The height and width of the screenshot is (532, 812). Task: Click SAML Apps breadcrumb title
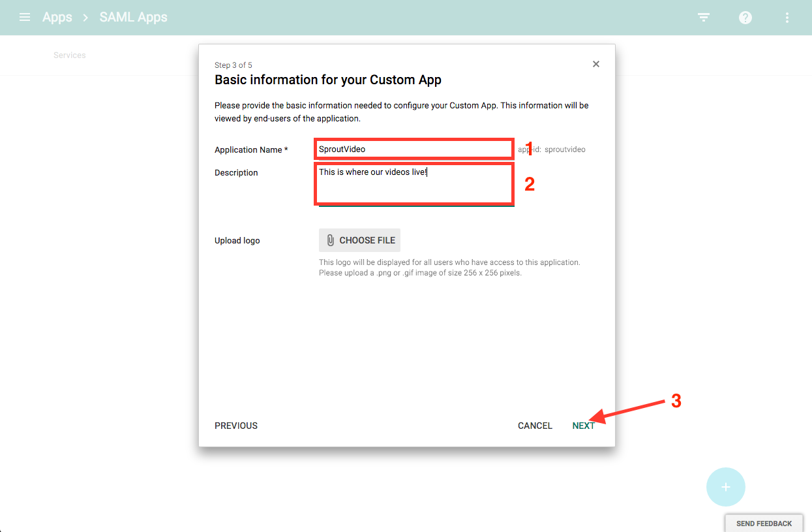tap(134, 18)
